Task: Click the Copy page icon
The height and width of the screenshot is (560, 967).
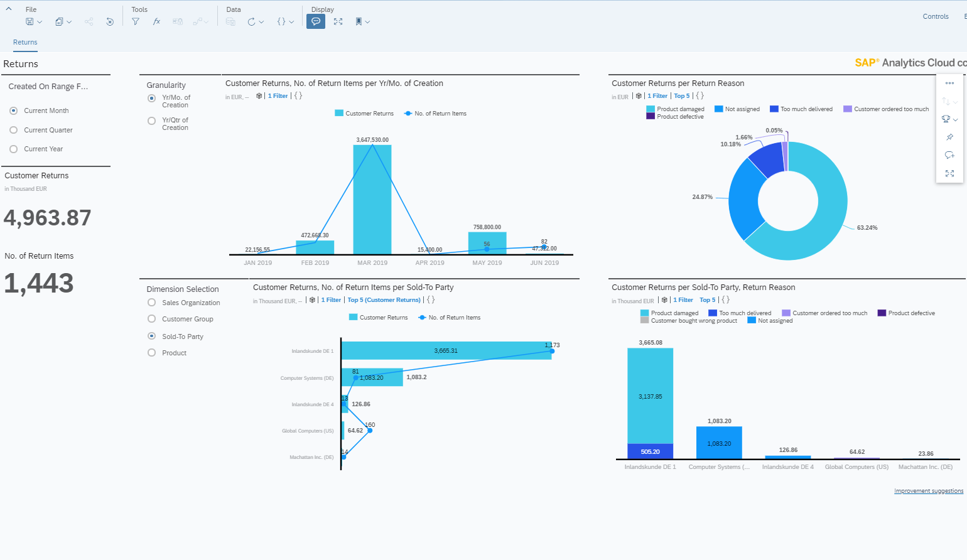Action: click(59, 22)
